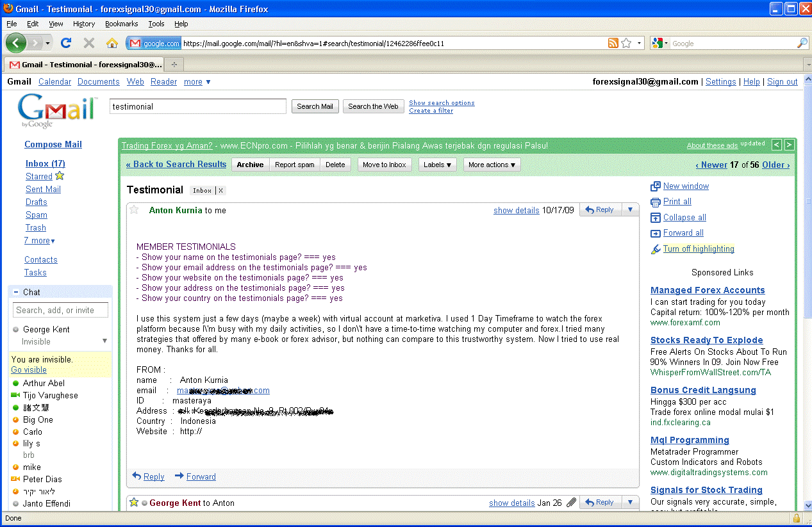Image resolution: width=812 pixels, height=527 pixels.
Task: Click the New window icon
Action: [656, 186]
